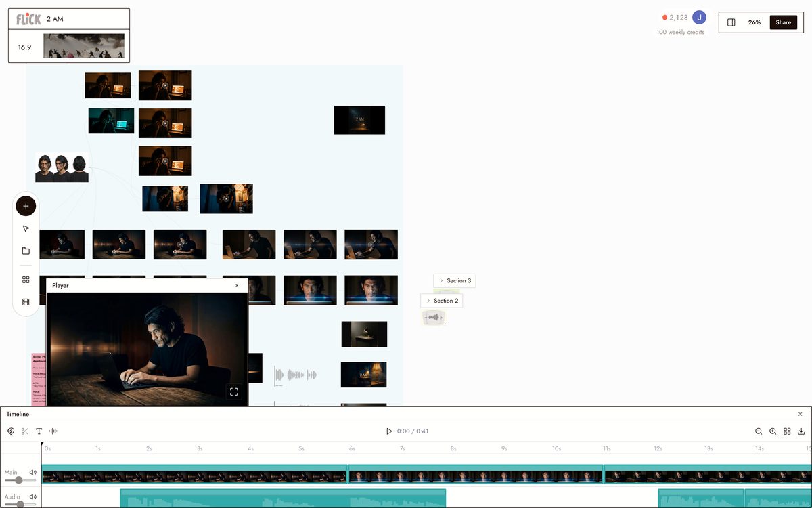Click the Player video preview
Image resolution: width=812 pixels, height=508 pixels.
point(147,350)
